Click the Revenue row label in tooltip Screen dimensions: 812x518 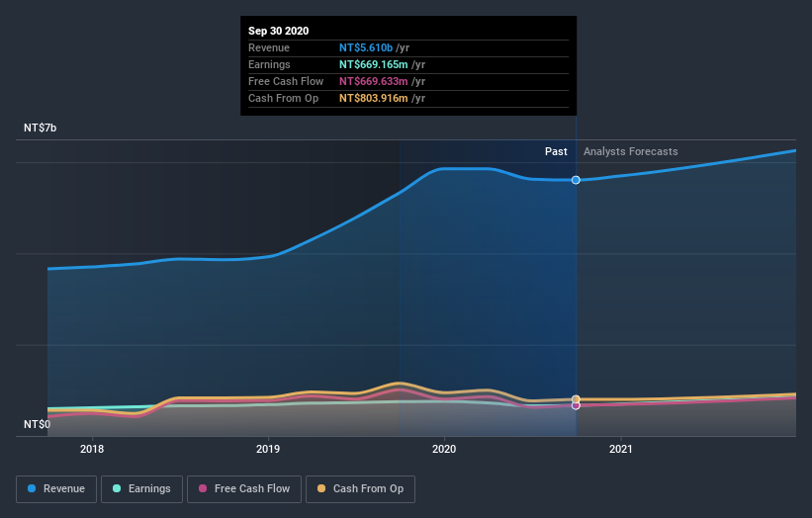click(269, 47)
